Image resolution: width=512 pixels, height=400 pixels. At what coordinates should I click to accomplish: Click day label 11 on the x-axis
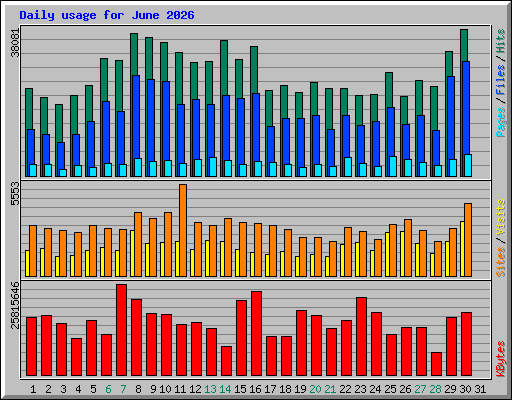180,389
